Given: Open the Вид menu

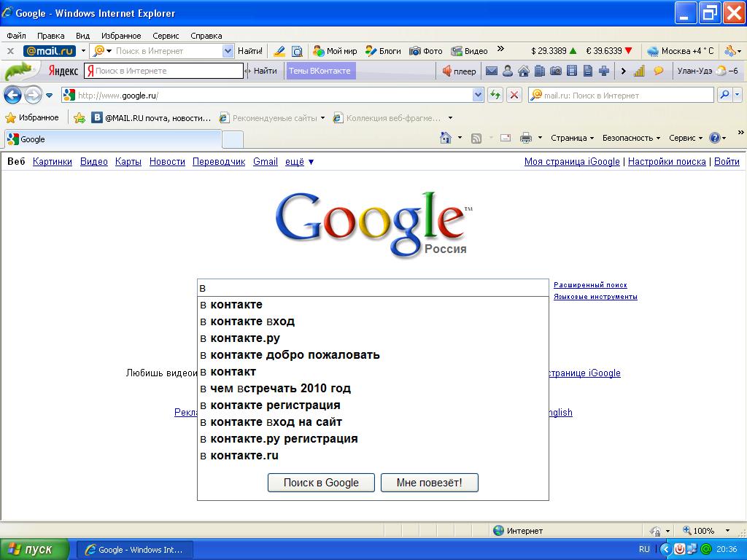Looking at the screenshot, I should pyautogui.click(x=82, y=36).
